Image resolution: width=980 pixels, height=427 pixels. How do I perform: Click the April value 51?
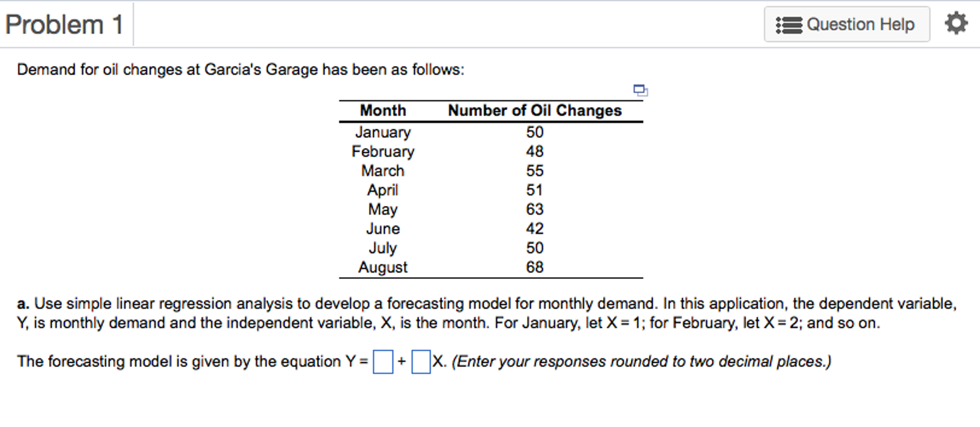(x=535, y=190)
